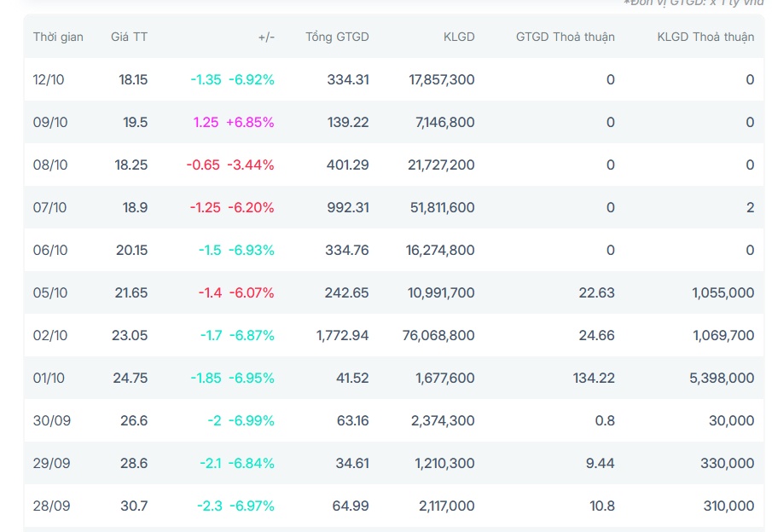Click the date cell "07/10"

point(49,208)
